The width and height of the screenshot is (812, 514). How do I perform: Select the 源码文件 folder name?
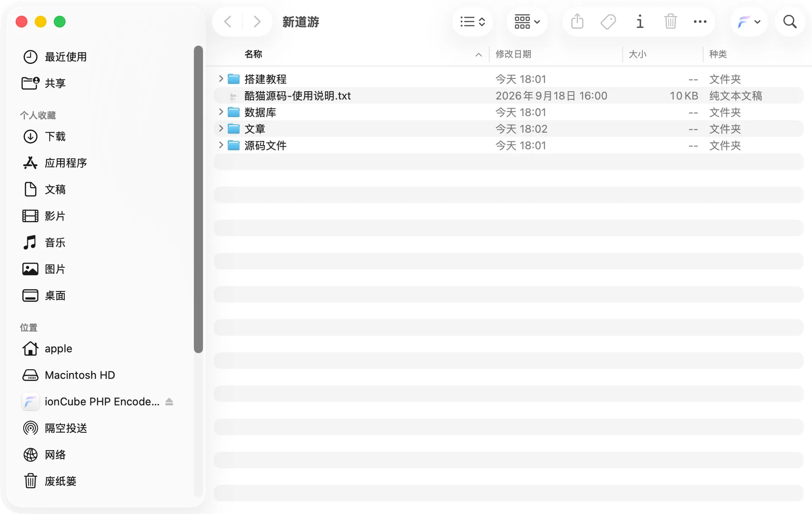[x=265, y=146]
